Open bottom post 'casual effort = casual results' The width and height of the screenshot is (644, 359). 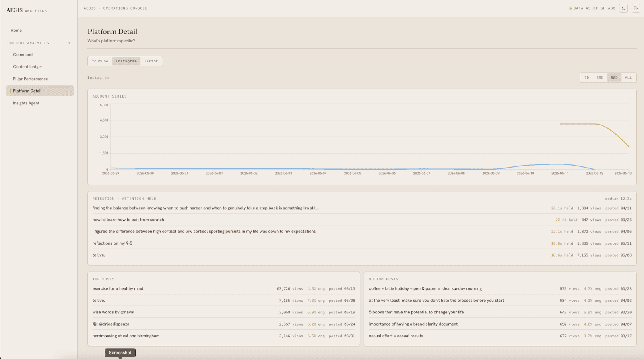click(500, 336)
